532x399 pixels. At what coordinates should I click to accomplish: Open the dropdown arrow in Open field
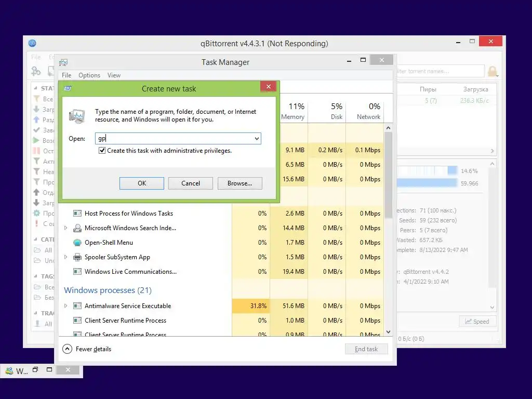coord(257,138)
